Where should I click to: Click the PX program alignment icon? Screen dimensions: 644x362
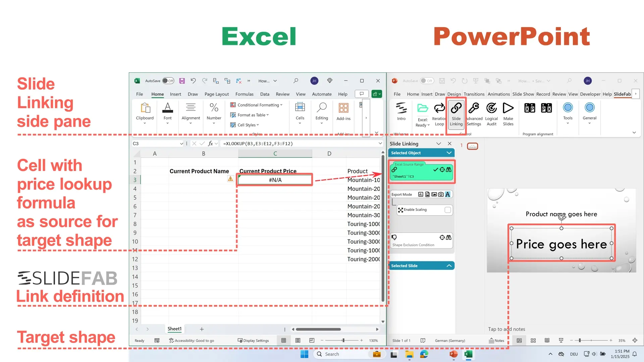click(x=546, y=108)
